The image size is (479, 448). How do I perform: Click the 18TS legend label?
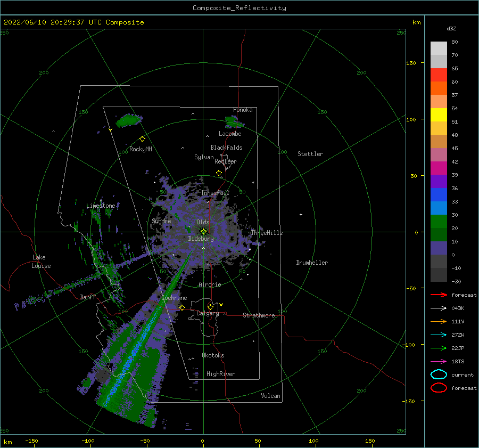[x=458, y=362]
